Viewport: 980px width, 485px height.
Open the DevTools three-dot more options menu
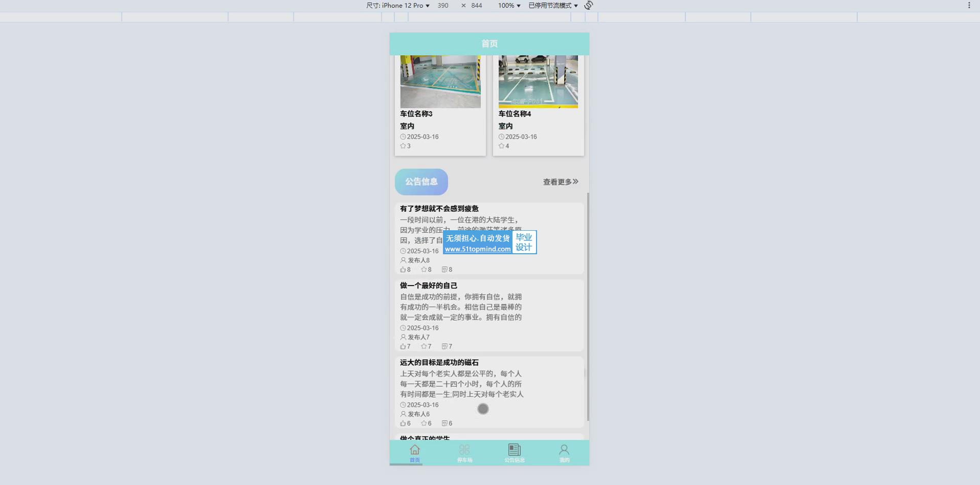point(969,5)
